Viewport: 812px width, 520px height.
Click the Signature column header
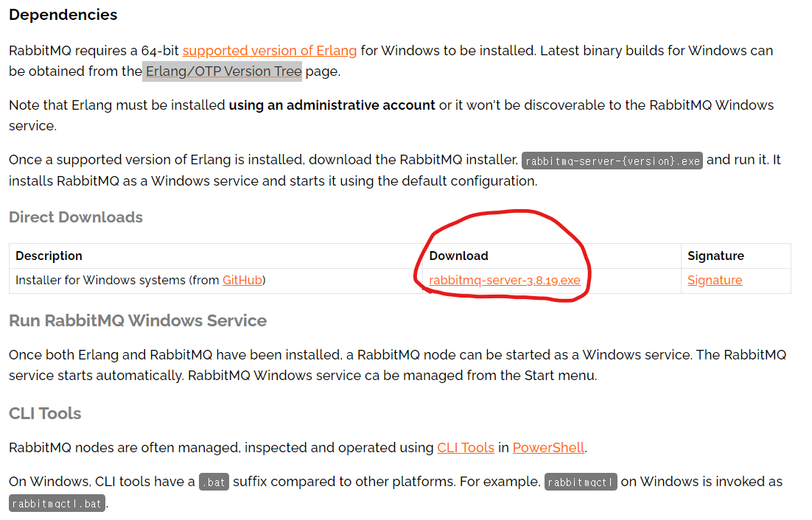[x=715, y=256]
